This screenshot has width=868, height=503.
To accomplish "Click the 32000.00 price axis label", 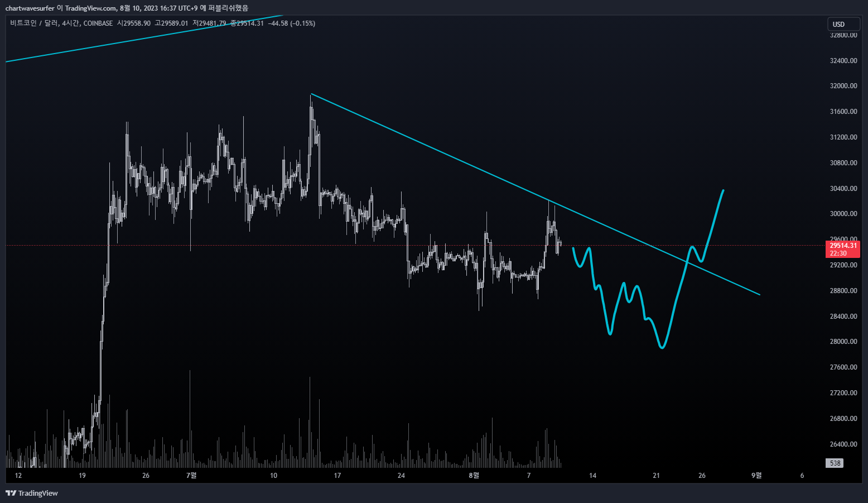I will coord(843,86).
